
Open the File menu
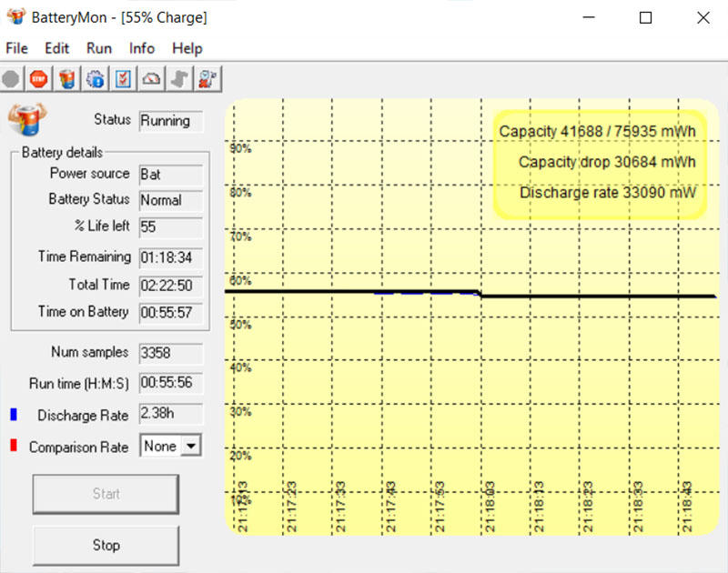point(16,48)
